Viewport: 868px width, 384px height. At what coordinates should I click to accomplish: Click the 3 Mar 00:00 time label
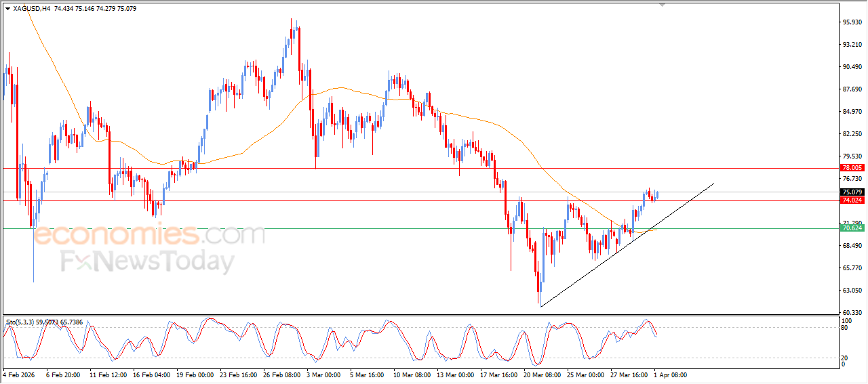(x=324, y=374)
